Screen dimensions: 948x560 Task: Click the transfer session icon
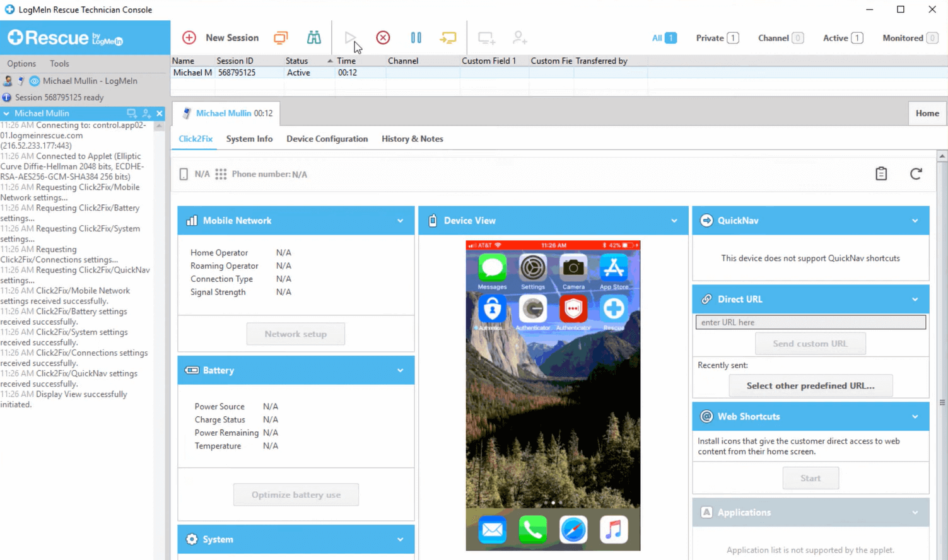coord(448,38)
